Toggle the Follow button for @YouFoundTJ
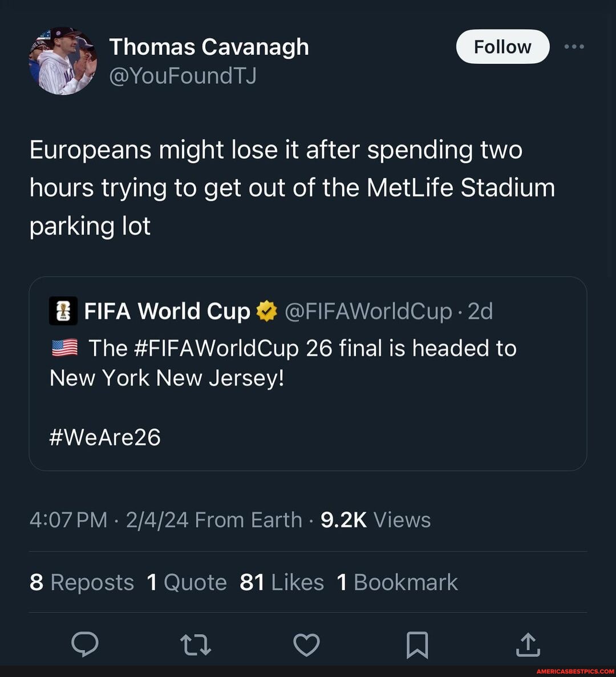The image size is (616, 677). click(x=502, y=47)
